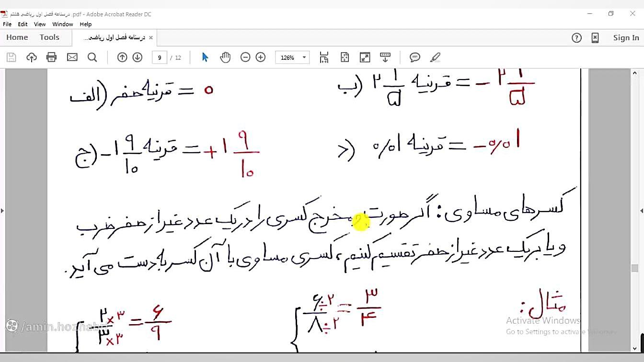
Task: Restore down the Acrobat window
Action: (x=611, y=14)
